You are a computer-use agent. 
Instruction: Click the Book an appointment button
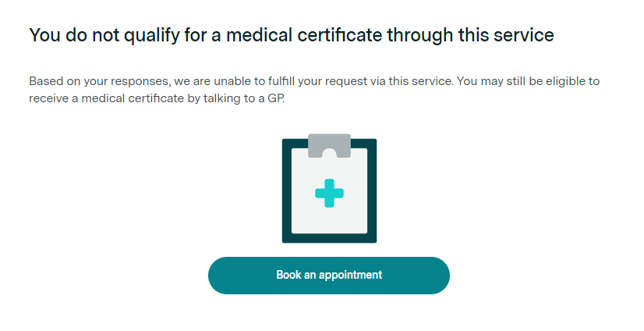pos(328,275)
